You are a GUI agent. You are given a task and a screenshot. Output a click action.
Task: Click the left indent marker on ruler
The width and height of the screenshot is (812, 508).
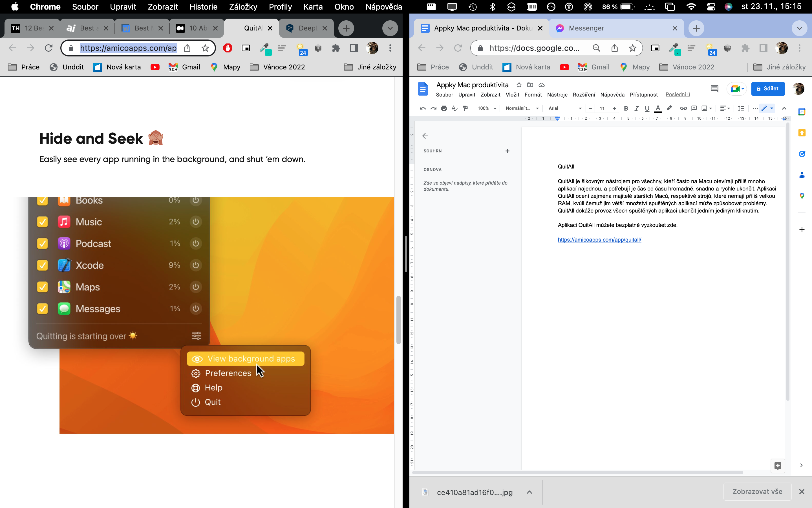point(557,119)
